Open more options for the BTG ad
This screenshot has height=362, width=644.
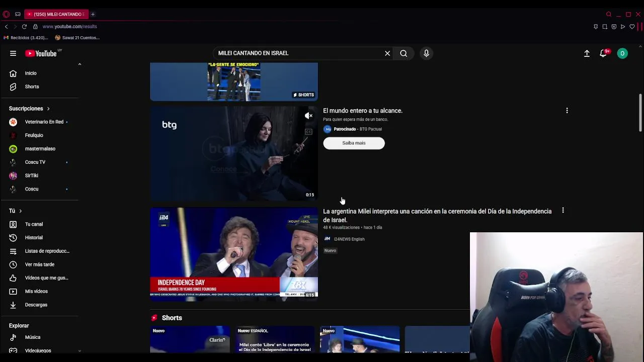[x=567, y=111]
